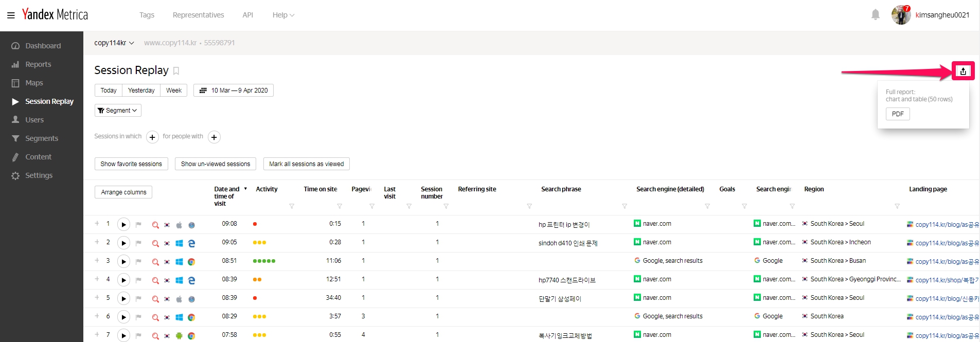Go to Segments in the sidebar
The height and width of the screenshot is (342, 980).
[x=42, y=138]
